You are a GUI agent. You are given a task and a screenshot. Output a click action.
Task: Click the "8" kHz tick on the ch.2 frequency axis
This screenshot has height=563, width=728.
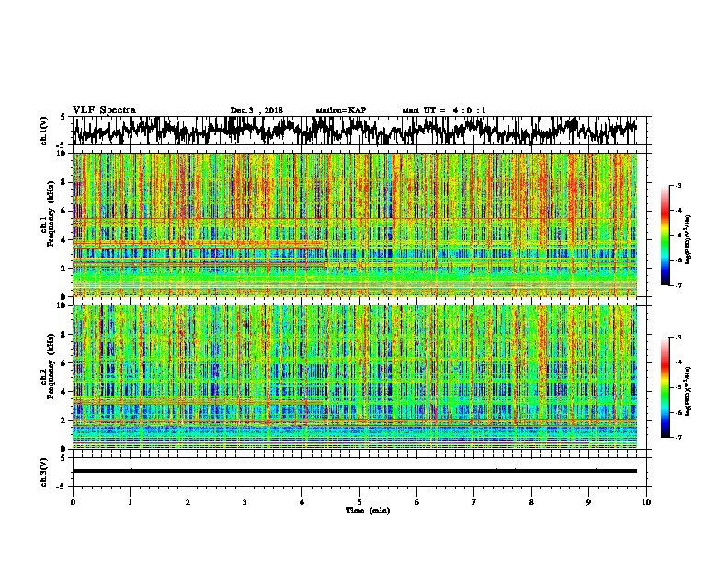pyautogui.click(x=63, y=335)
